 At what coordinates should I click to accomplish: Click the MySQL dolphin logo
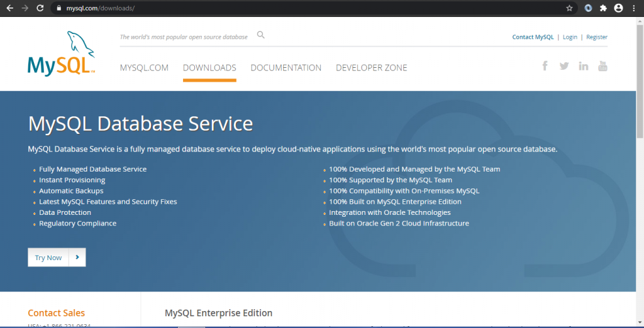pos(62,53)
